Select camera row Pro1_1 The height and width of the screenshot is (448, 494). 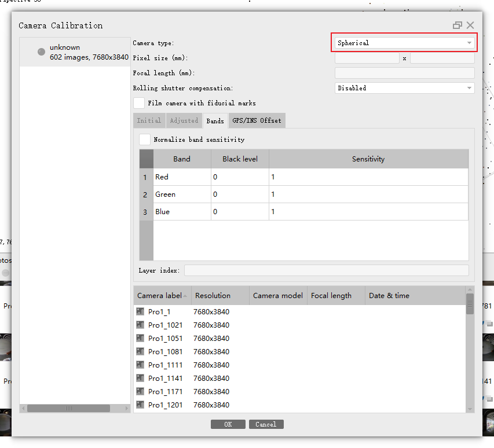(299, 311)
